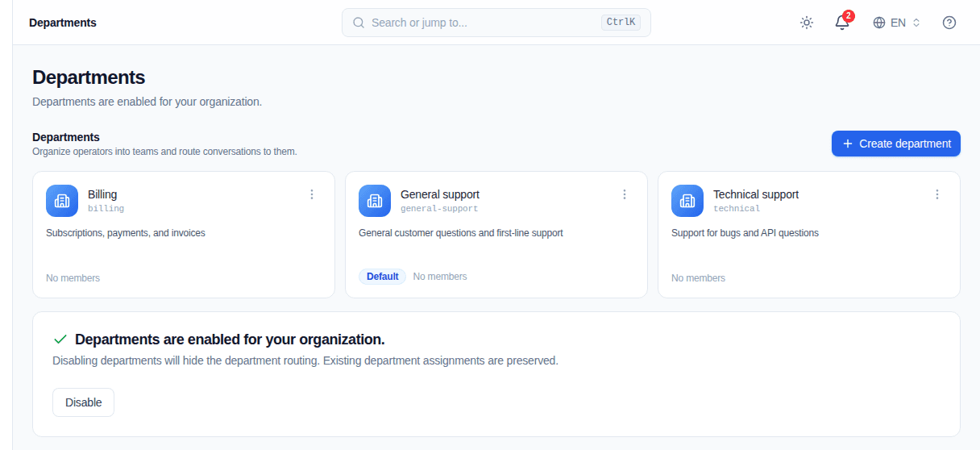Click the green enabled checkmark icon
Image resolution: width=980 pixels, height=450 pixels.
(60, 340)
